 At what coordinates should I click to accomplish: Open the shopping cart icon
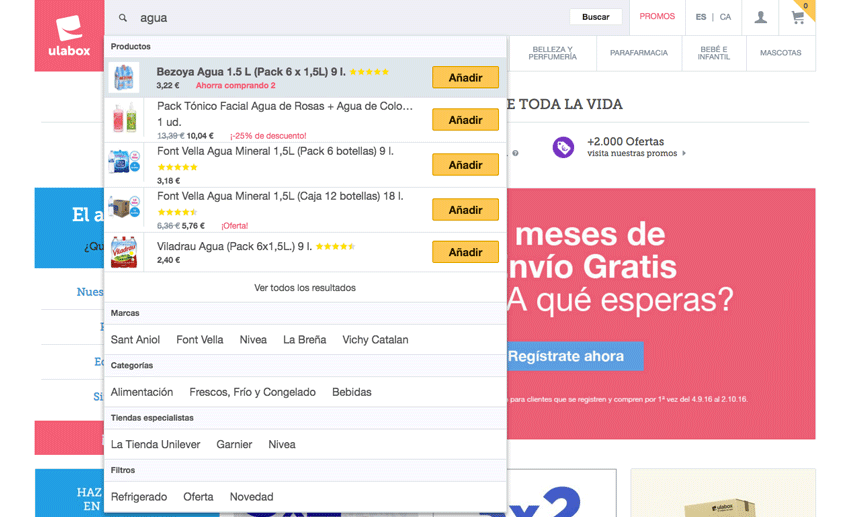[798, 17]
